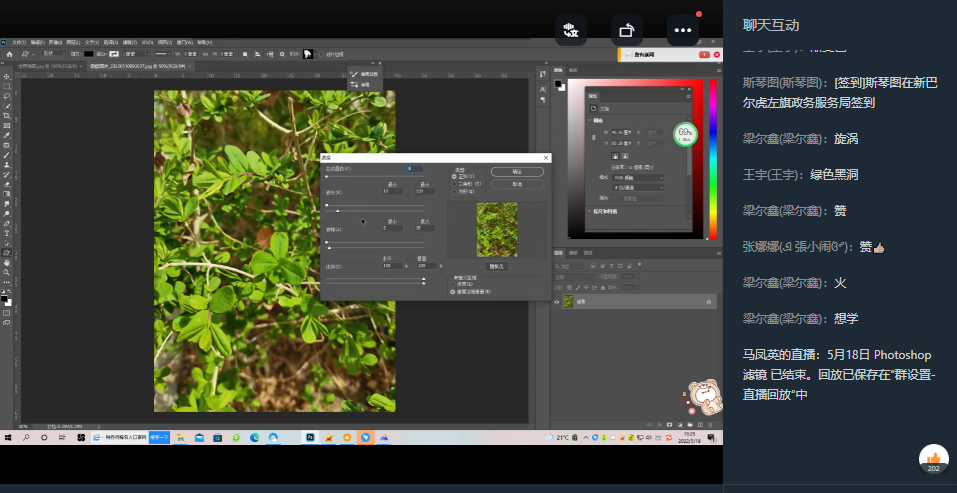Open the notification center on taskbar
The height and width of the screenshot is (493, 957).
(x=711, y=437)
